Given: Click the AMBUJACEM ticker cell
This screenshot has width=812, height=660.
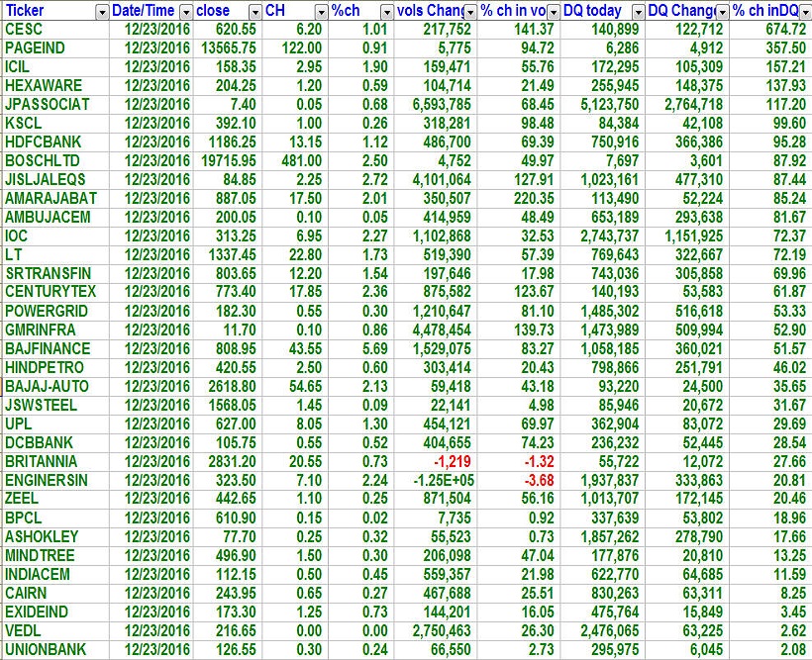Looking at the screenshot, I should point(54,217).
